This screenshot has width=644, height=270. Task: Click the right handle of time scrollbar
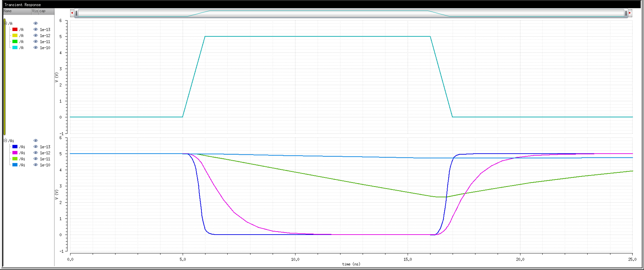coord(626,13)
